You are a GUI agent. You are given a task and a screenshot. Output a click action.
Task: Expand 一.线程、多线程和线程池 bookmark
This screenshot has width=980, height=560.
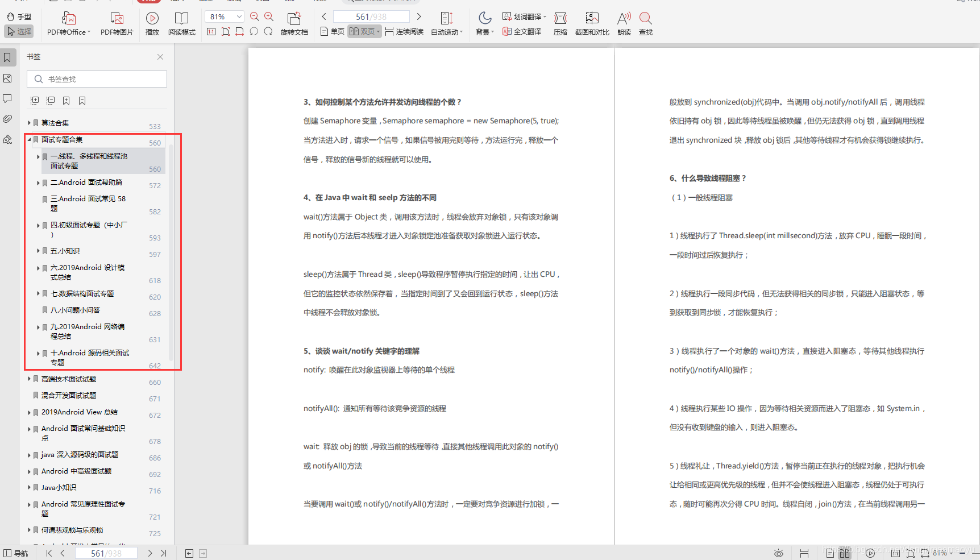point(38,156)
